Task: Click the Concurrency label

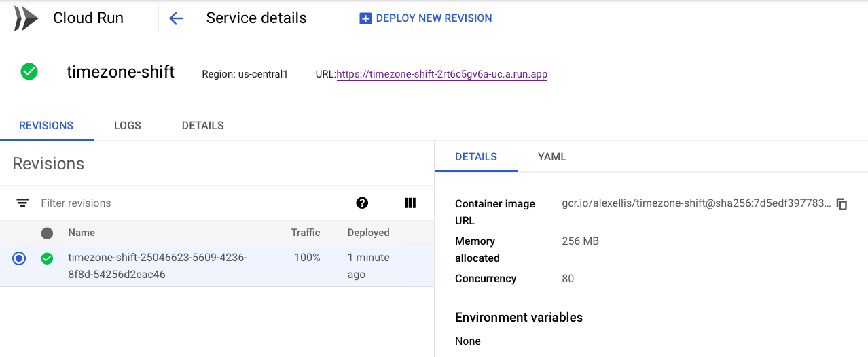Action: pos(486,278)
